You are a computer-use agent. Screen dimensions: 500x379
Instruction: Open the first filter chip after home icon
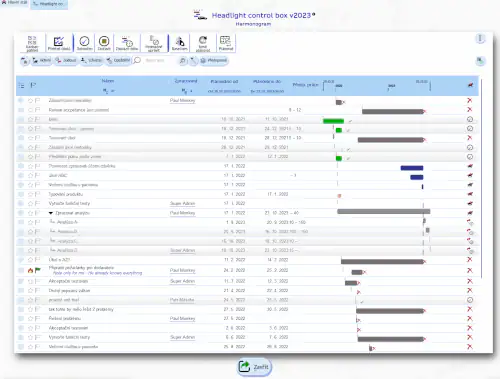click(x=41, y=61)
